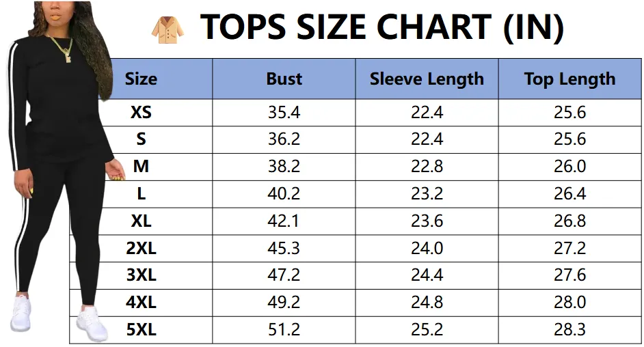
Task: Select the Bust column header
Action: (284, 79)
